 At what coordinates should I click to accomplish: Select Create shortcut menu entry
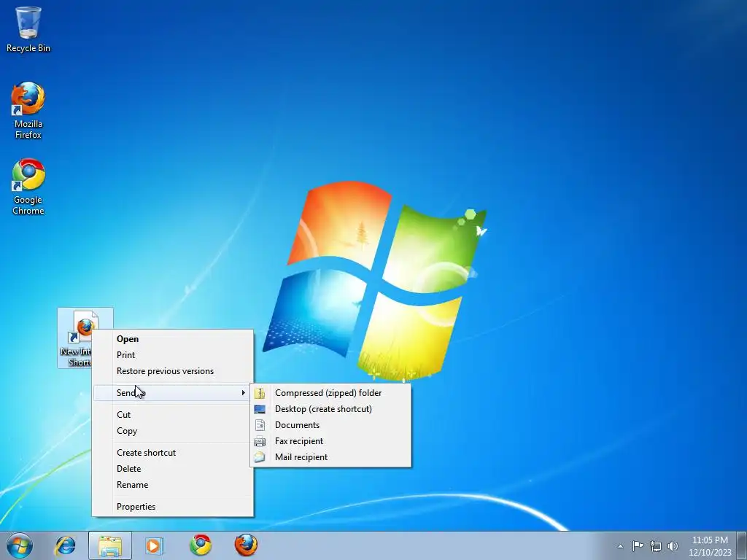(172, 453)
